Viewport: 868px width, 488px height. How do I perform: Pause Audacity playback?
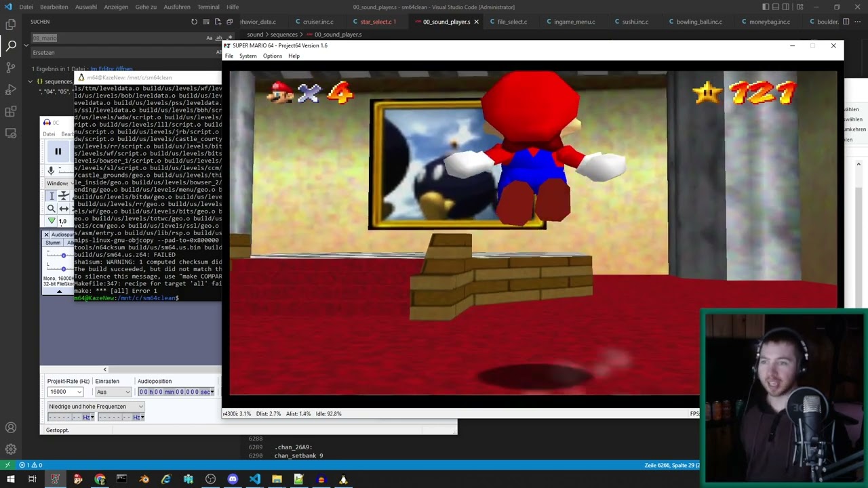[x=58, y=152]
